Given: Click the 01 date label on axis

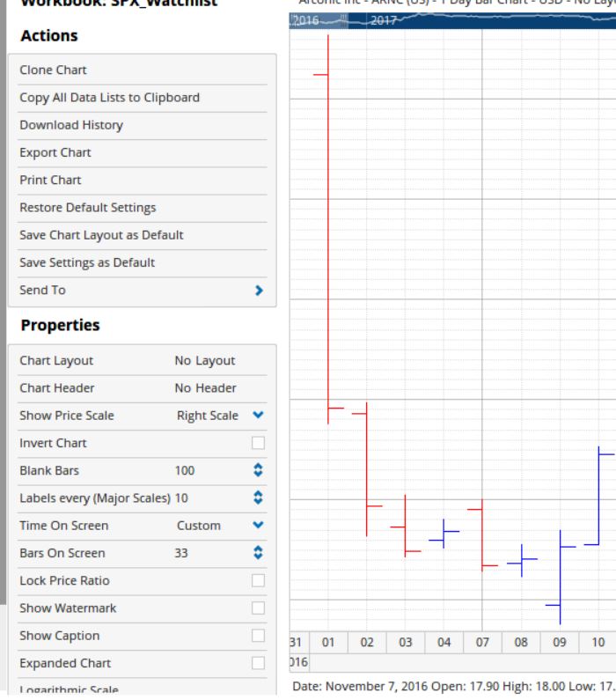Looking at the screenshot, I should coord(328,643).
